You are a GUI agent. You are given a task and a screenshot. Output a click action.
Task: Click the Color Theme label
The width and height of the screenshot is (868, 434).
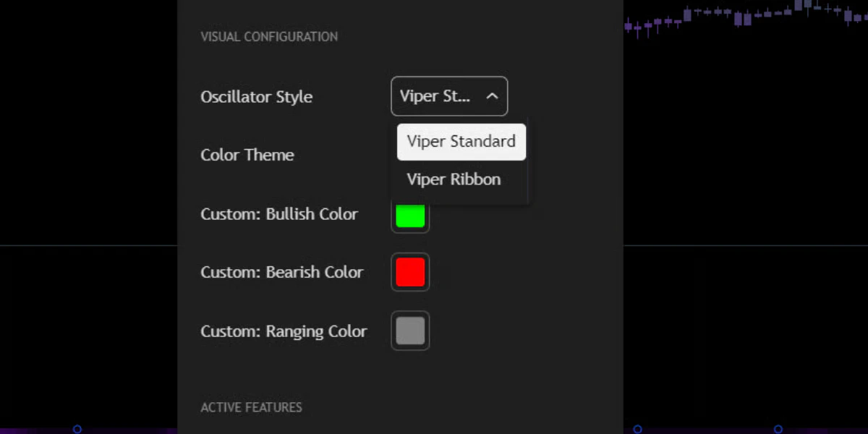click(247, 155)
